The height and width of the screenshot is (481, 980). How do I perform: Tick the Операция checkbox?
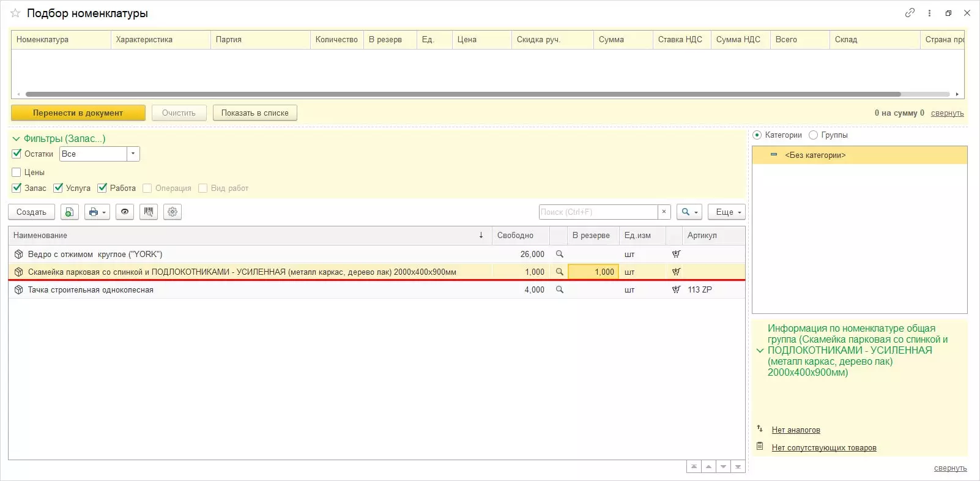click(x=147, y=188)
